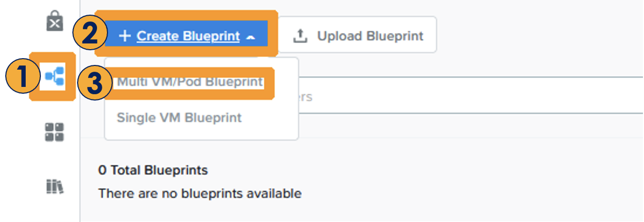The image size is (644, 222).
Task: Click the plus icon on Create Blueprint
Action: click(124, 36)
